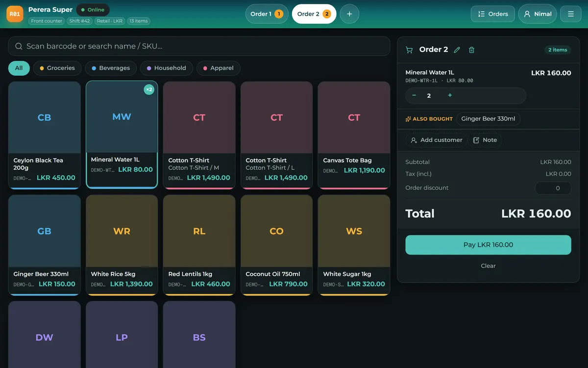Screen dimensions: 588x368
Task: Click the sparkle icon beside Also Bought
Action: tap(408, 119)
